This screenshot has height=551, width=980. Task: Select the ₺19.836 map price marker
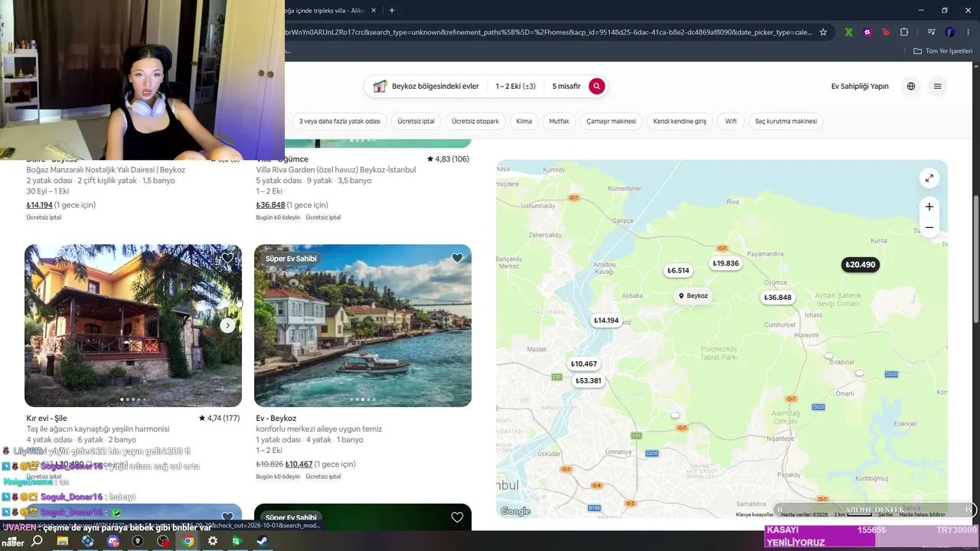(725, 263)
